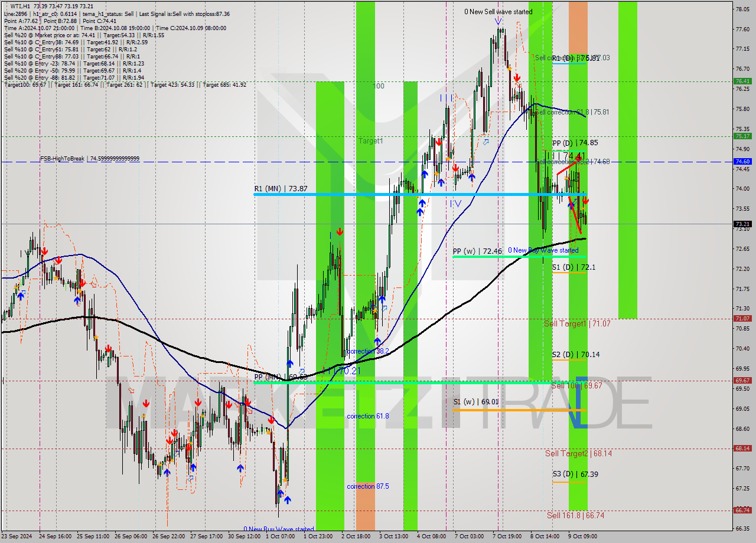Click the 'Sell Target2 | 68.14' label
756x543 pixels.
(x=578, y=454)
